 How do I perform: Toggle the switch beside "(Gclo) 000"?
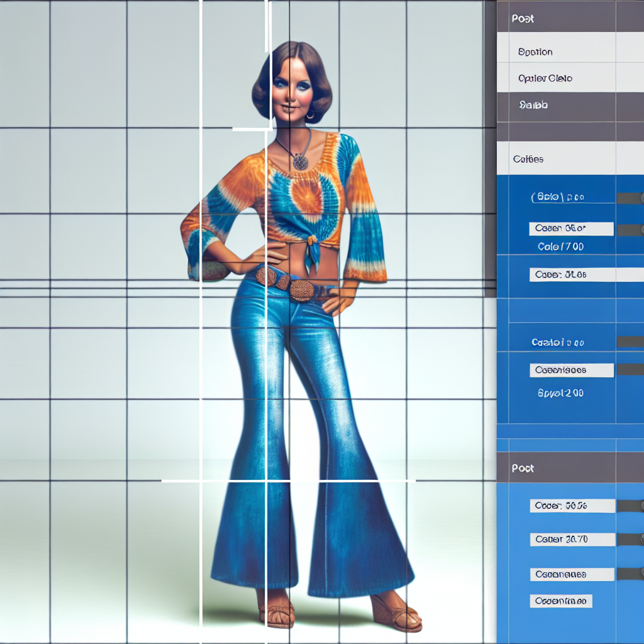click(630, 198)
